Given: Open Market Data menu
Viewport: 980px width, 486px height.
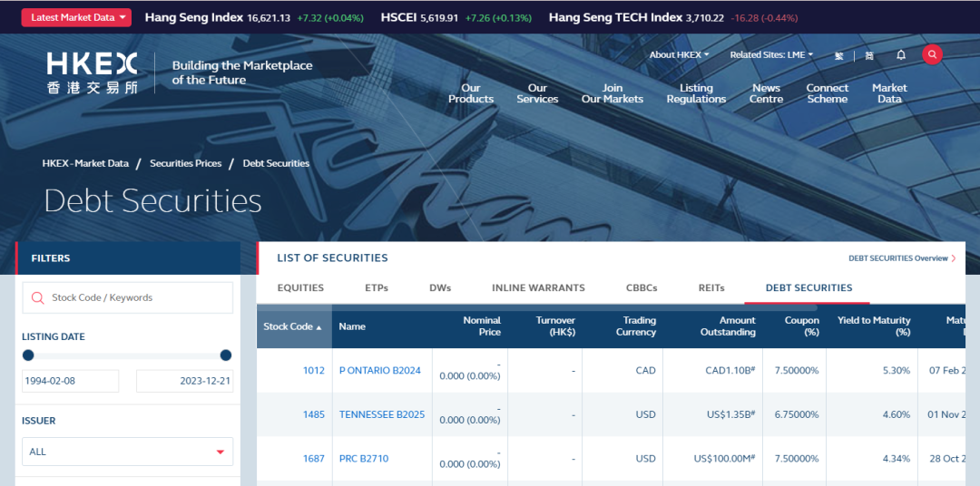Looking at the screenshot, I should click(889, 93).
